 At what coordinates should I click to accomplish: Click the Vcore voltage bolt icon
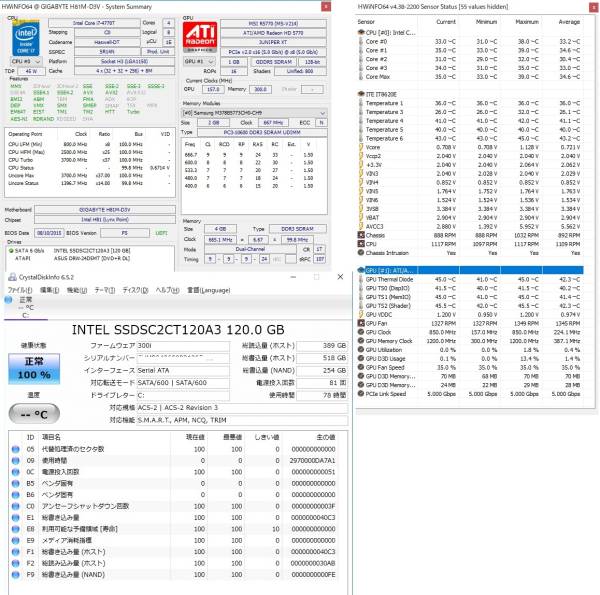(x=360, y=147)
